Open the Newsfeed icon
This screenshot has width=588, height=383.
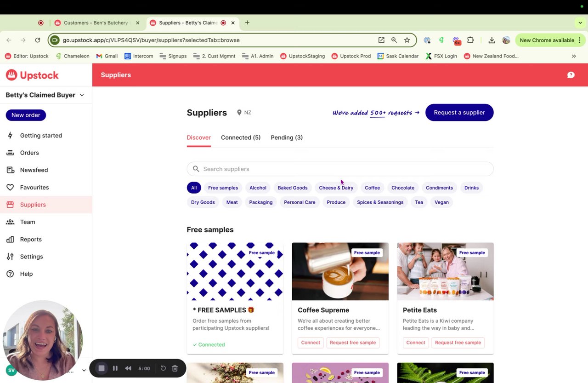(10, 170)
